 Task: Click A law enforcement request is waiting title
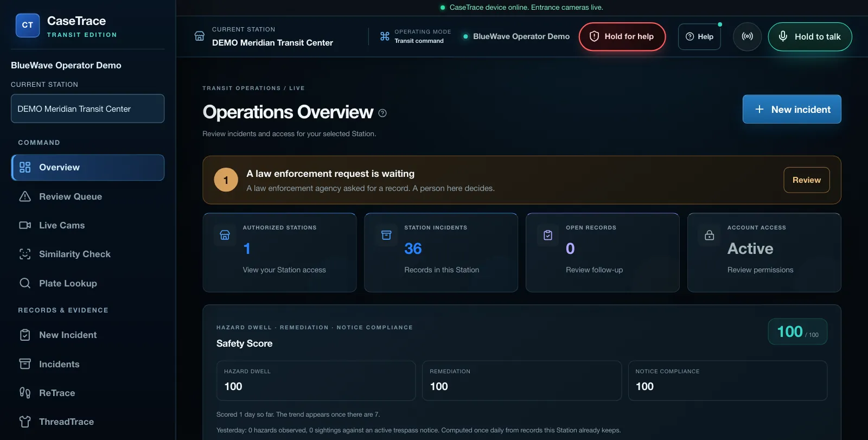pos(330,174)
